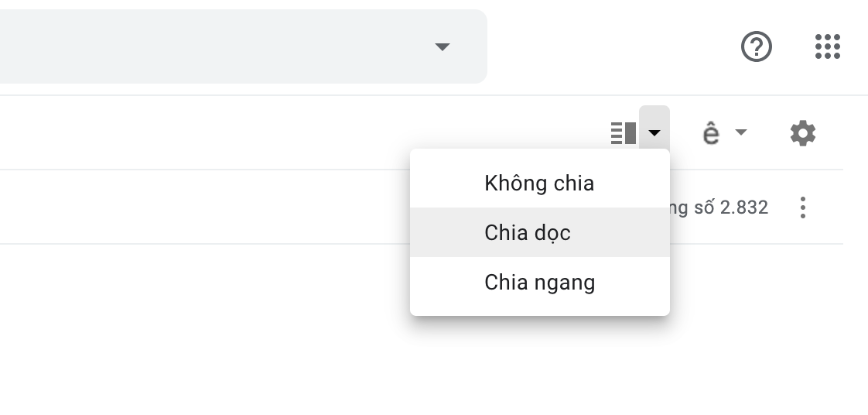The height and width of the screenshot is (415, 868).
Task: Expand the search options dropdown arrow
Action: [442, 47]
